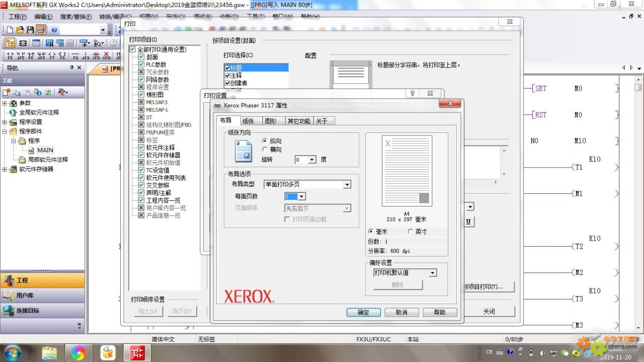
Task: Switch to the 其它功能 tab
Action: point(299,121)
